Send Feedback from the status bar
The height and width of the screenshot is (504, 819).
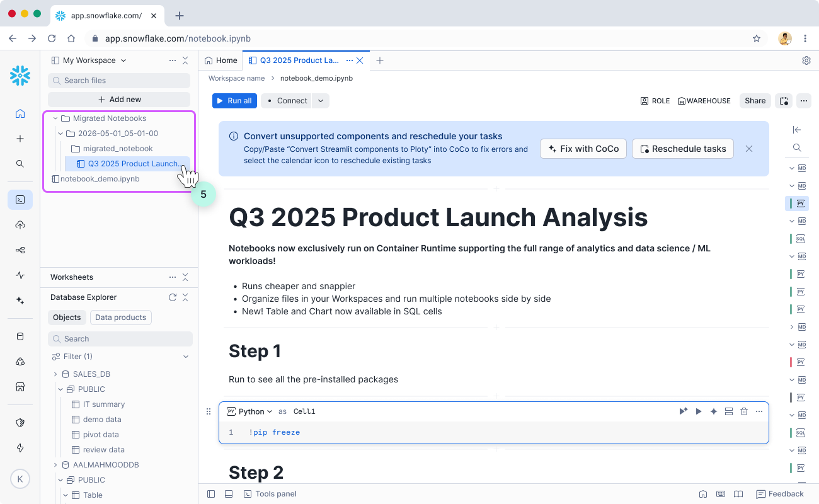(x=780, y=494)
